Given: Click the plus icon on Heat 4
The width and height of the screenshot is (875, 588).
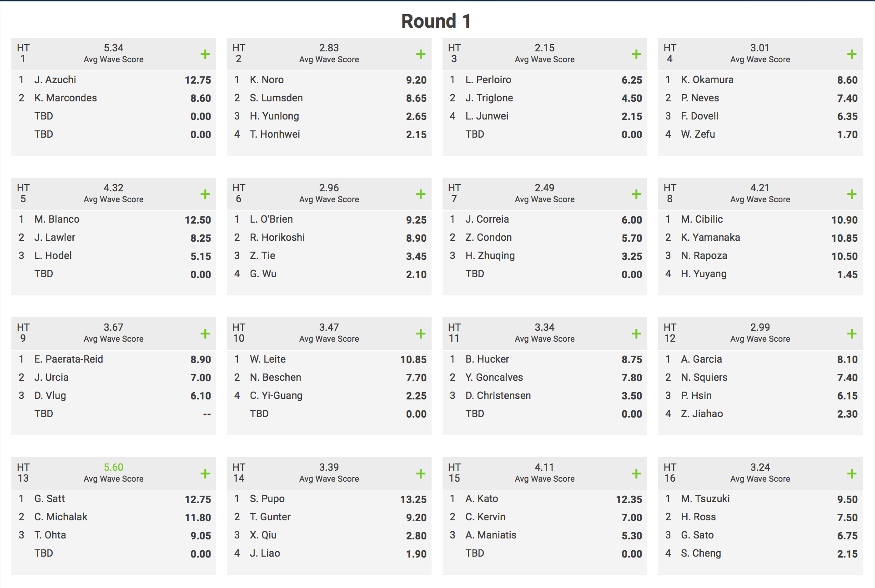Looking at the screenshot, I should tap(852, 55).
